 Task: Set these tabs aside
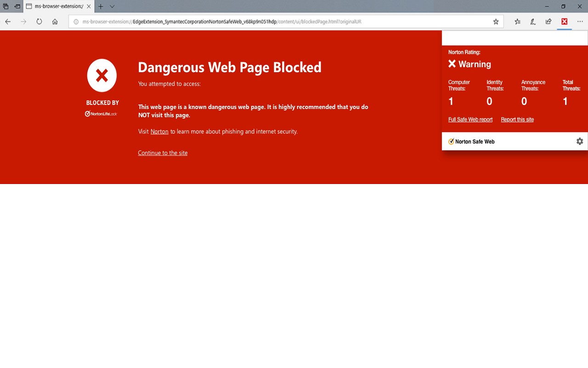tap(17, 6)
